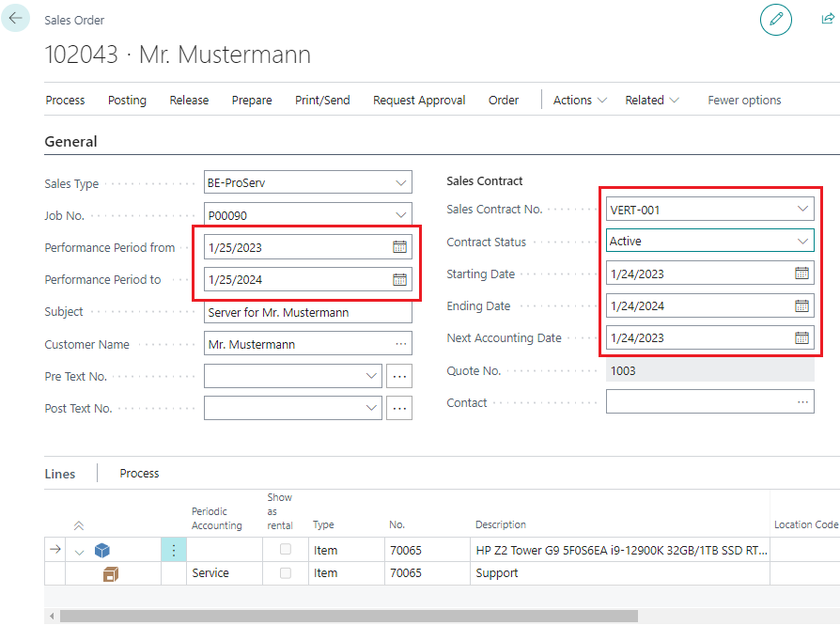Click the share icon at top right

click(828, 20)
